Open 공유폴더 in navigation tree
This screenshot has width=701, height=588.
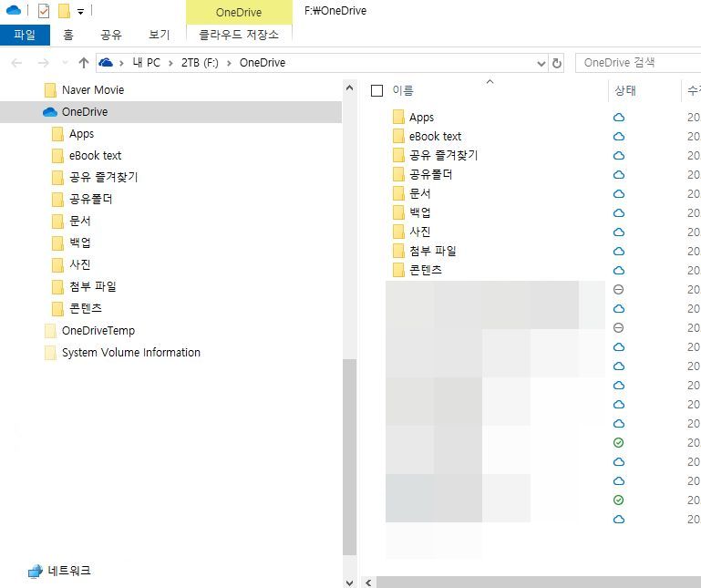[x=91, y=199]
